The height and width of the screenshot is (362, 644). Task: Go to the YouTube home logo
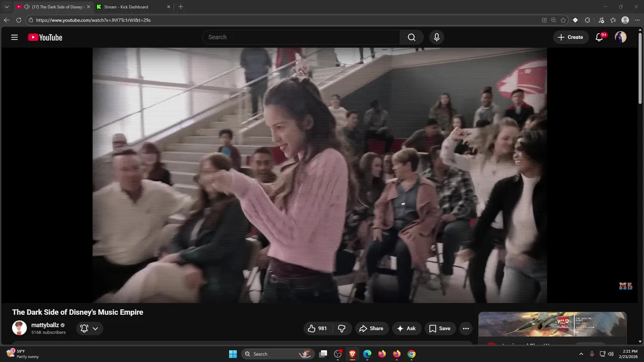tap(45, 37)
